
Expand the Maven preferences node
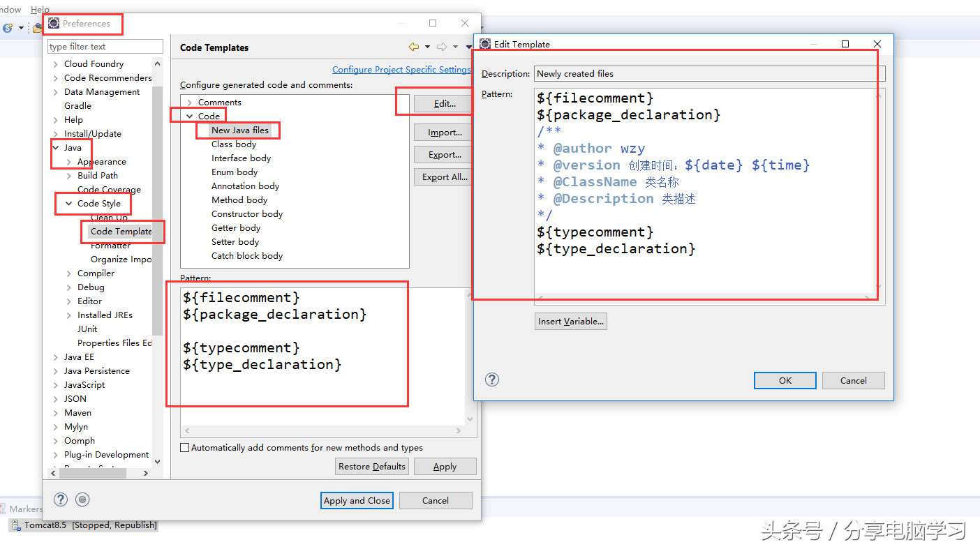(56, 413)
